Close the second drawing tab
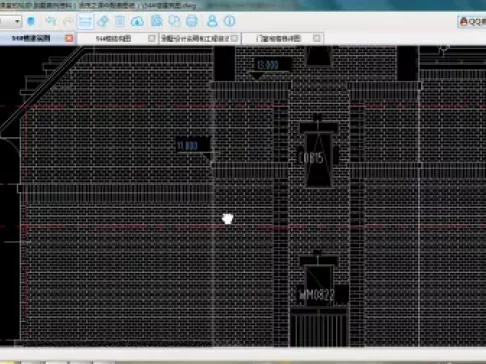 tap(152, 38)
